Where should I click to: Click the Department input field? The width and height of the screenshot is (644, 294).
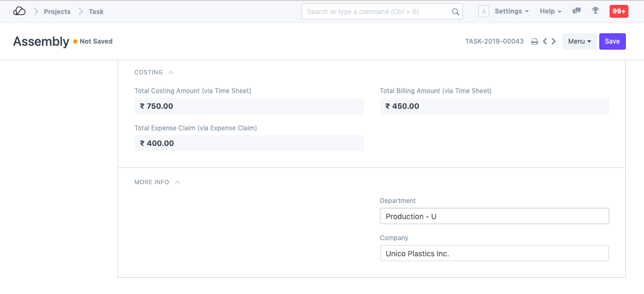point(494,216)
